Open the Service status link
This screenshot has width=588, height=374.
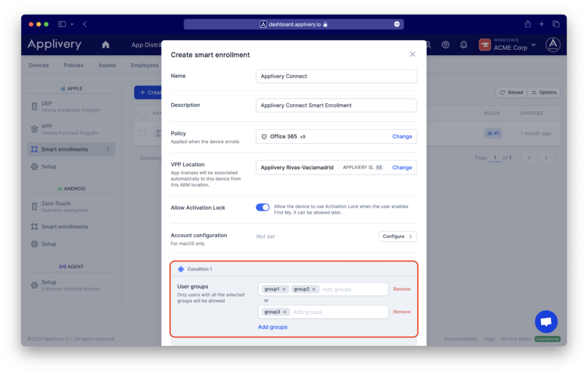point(516,339)
